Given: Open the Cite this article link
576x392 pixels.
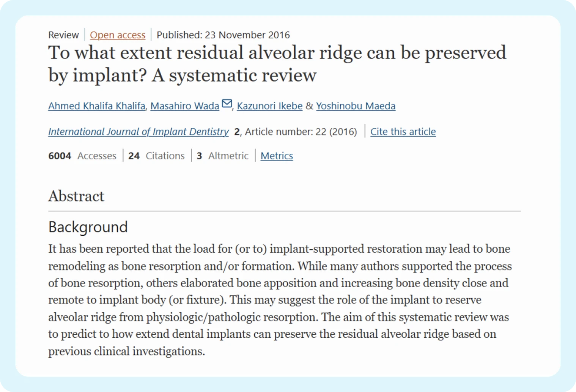Looking at the screenshot, I should tap(403, 132).
